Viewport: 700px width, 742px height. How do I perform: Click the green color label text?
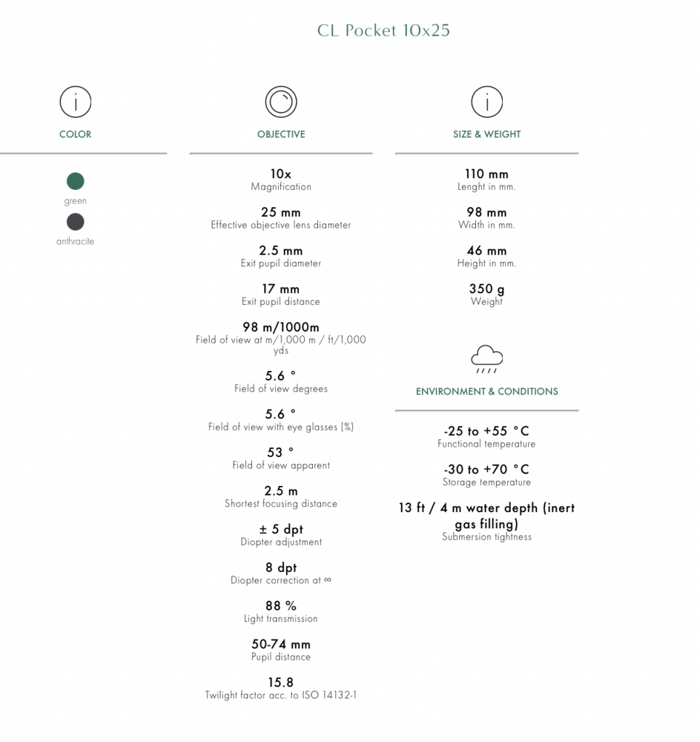pyautogui.click(x=75, y=201)
